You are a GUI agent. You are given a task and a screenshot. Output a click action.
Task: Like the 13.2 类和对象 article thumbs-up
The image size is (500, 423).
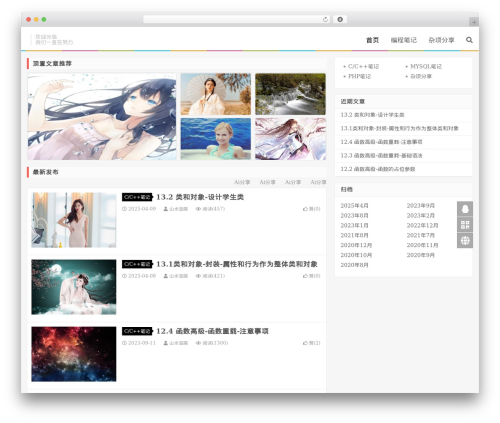pos(312,209)
